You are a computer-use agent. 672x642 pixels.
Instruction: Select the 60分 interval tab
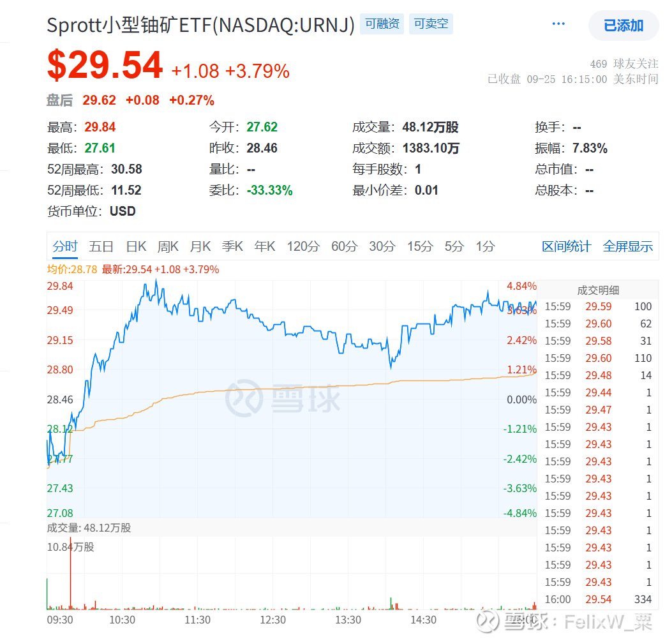[x=345, y=247]
